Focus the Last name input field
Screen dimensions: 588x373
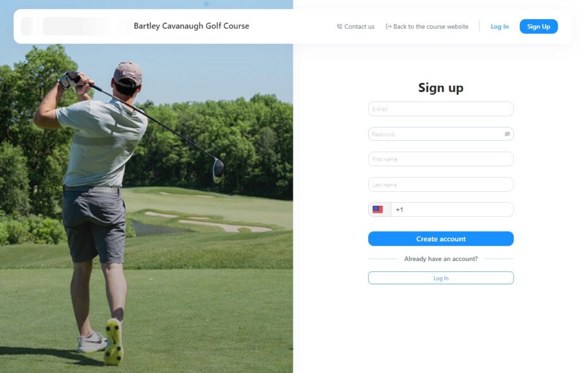440,184
